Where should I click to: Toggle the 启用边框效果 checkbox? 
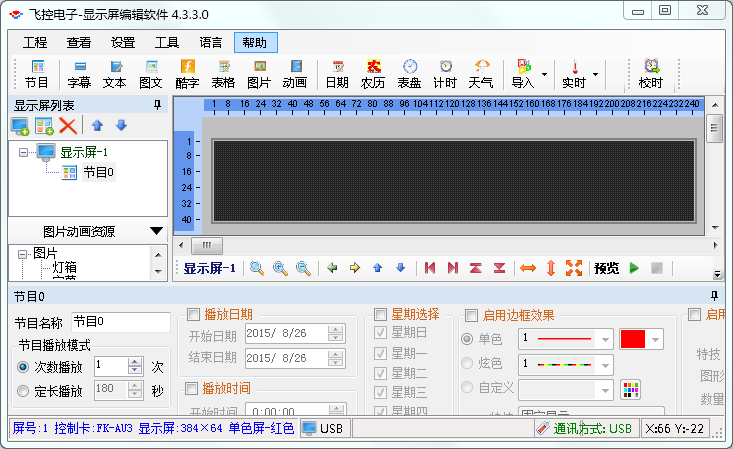(x=472, y=314)
